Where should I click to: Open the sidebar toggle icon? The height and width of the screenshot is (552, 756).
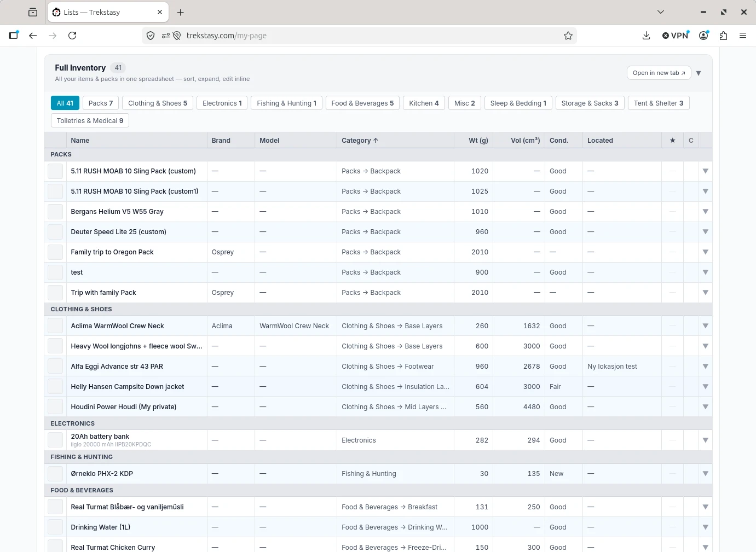(x=14, y=36)
